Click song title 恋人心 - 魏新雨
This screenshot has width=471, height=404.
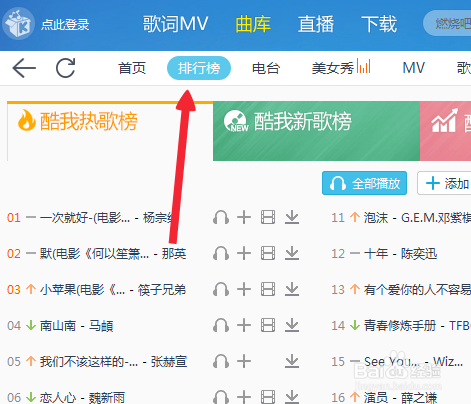82,398
